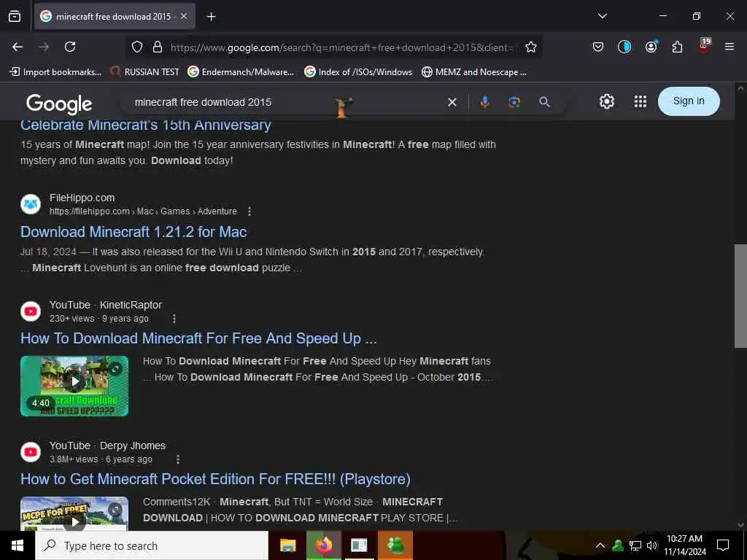The image size is (747, 560).
Task: Open uBlock extension with badge 19
Action: click(704, 46)
